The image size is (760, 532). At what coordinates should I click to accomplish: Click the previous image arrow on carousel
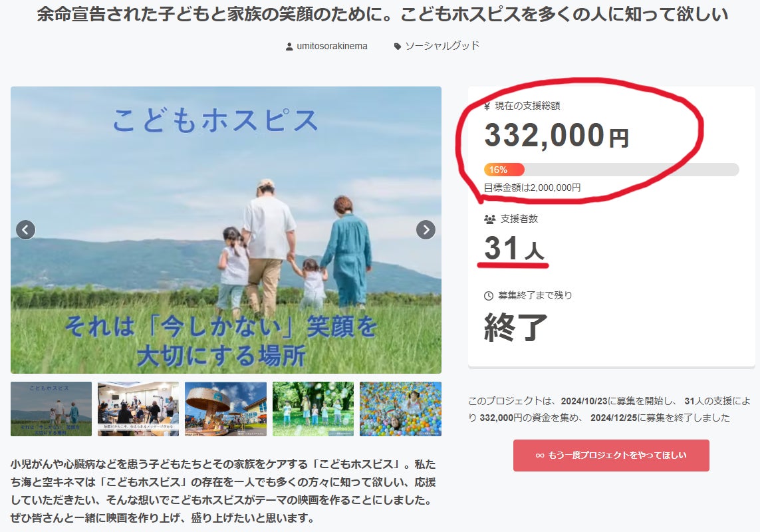click(x=26, y=230)
